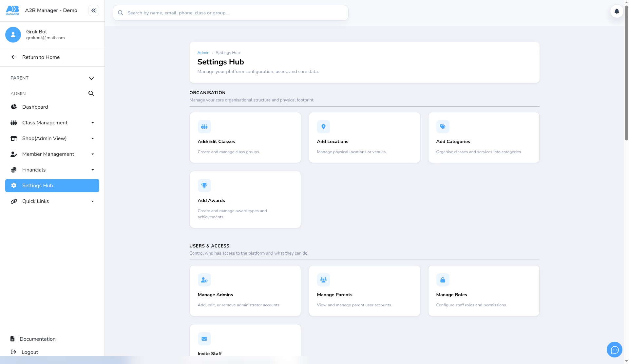
Task: Expand the Class Management submenu arrow
Action: point(92,123)
